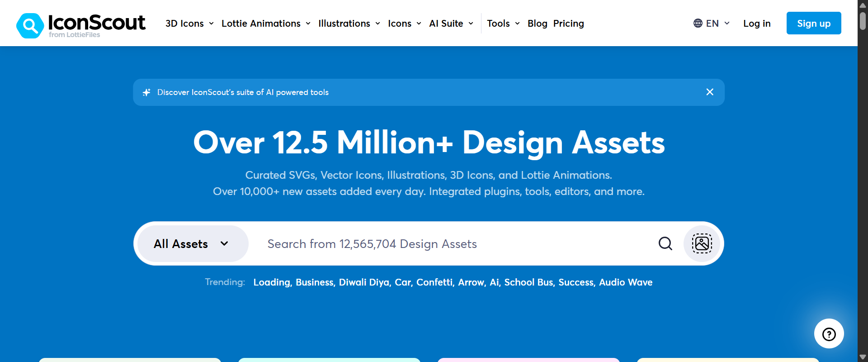Viewport: 868px width, 362px height.
Task: Open the Illustrations menu
Action: pyautogui.click(x=349, y=24)
